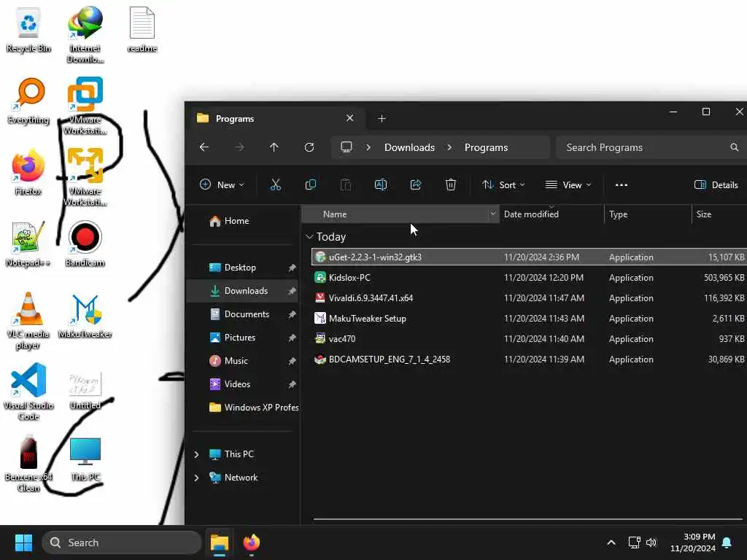Open the Name column filter dropdown arrow

click(492, 214)
